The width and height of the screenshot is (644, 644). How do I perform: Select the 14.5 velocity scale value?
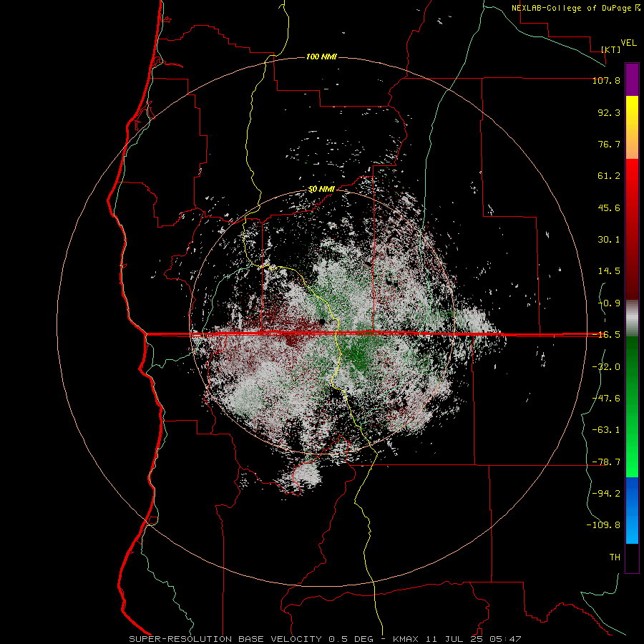tap(609, 271)
